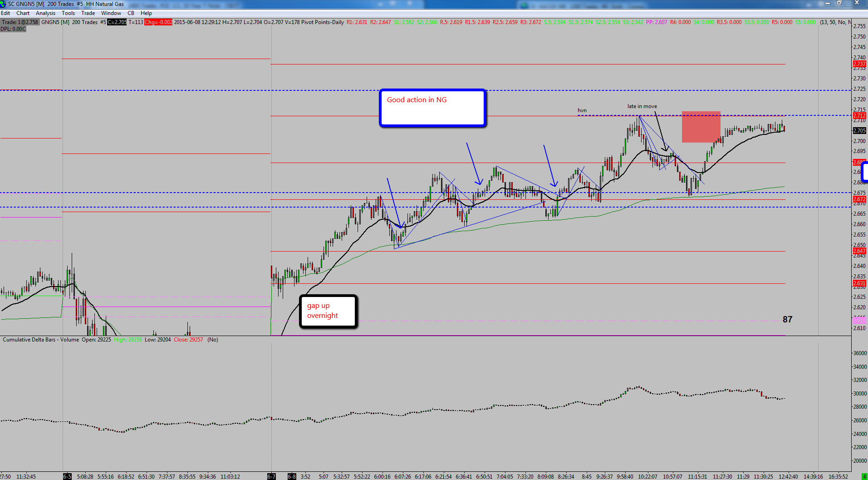Click the 2.712 red price label on scale

pos(859,116)
